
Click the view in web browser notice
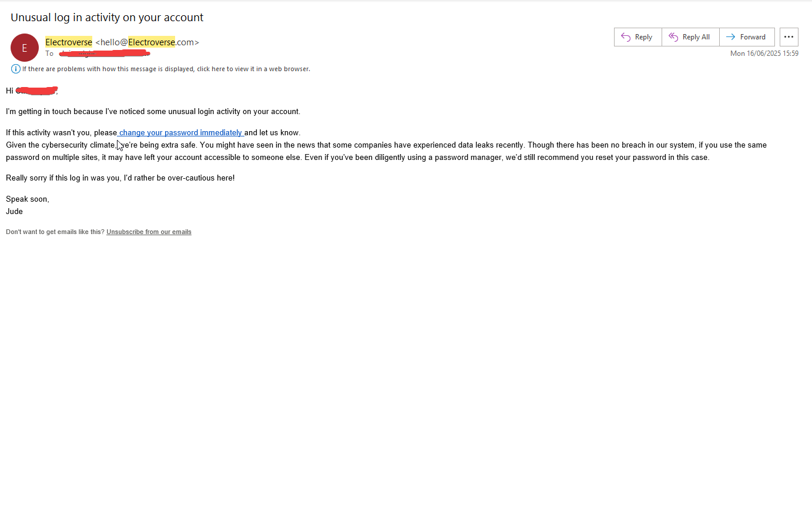166,69
